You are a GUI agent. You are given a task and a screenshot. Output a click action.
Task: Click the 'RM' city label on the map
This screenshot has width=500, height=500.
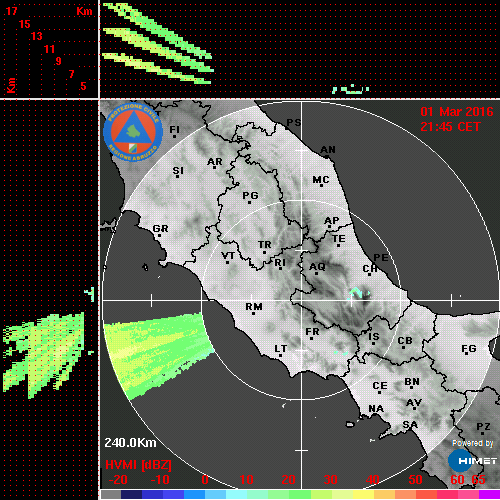pos(254,307)
